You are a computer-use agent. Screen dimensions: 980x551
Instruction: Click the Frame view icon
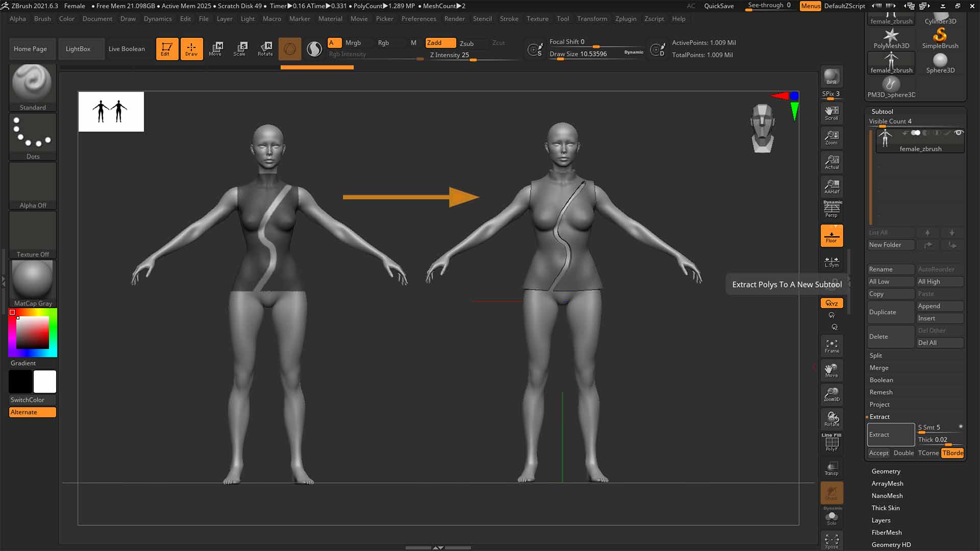point(831,346)
